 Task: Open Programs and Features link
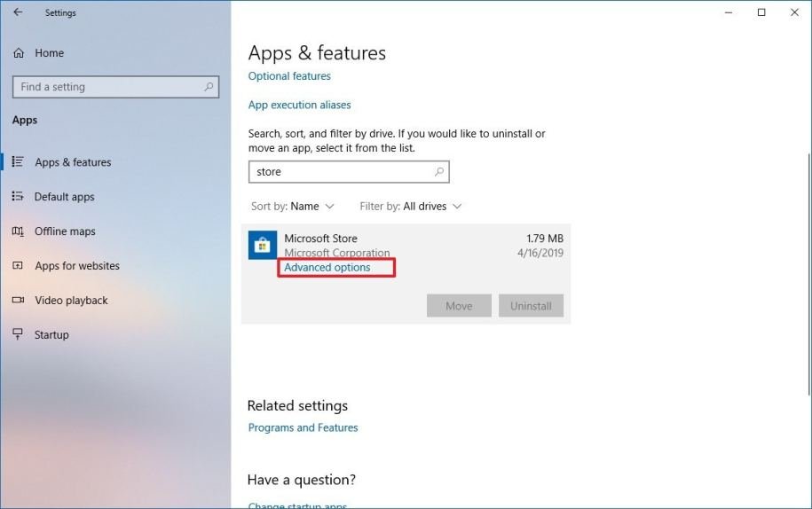tap(303, 427)
